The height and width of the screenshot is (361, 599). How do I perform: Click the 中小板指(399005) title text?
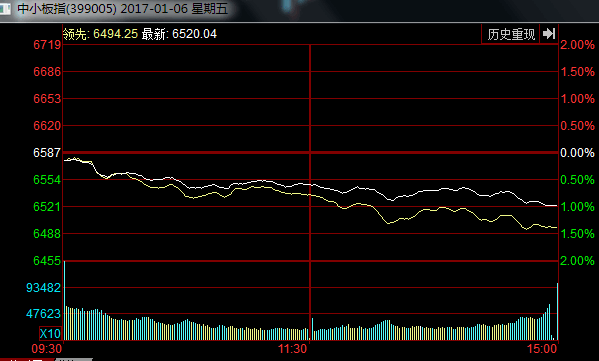[x=67, y=8]
